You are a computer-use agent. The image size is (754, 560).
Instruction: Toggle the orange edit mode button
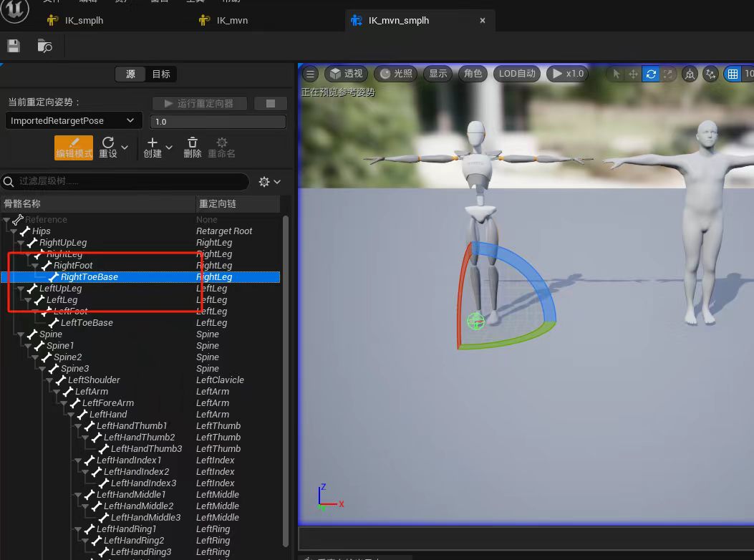(x=74, y=148)
